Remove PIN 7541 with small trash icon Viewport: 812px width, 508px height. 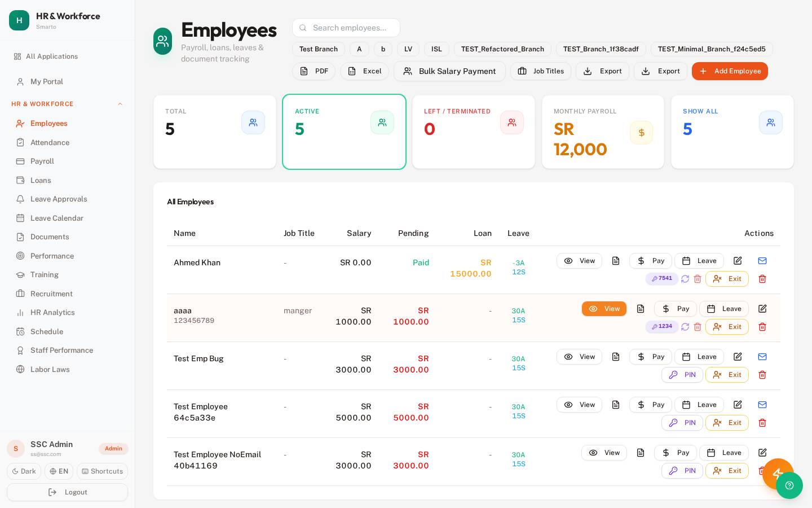pyautogui.click(x=698, y=279)
